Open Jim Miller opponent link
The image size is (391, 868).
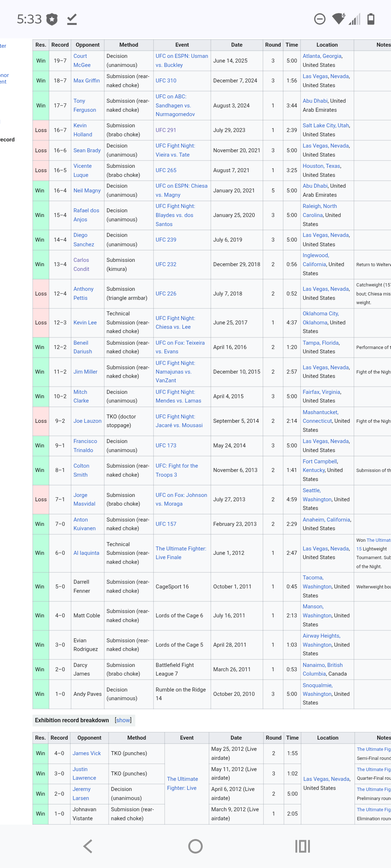pos(85,372)
